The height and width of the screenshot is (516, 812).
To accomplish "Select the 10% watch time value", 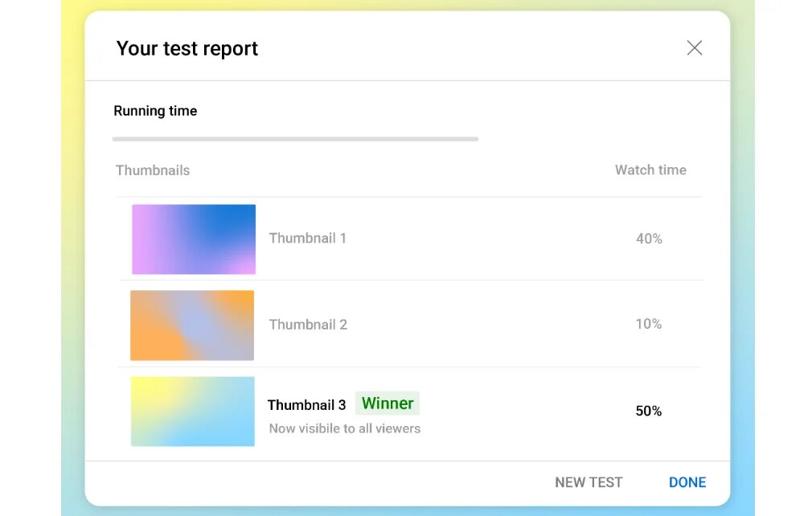I will coord(648,324).
